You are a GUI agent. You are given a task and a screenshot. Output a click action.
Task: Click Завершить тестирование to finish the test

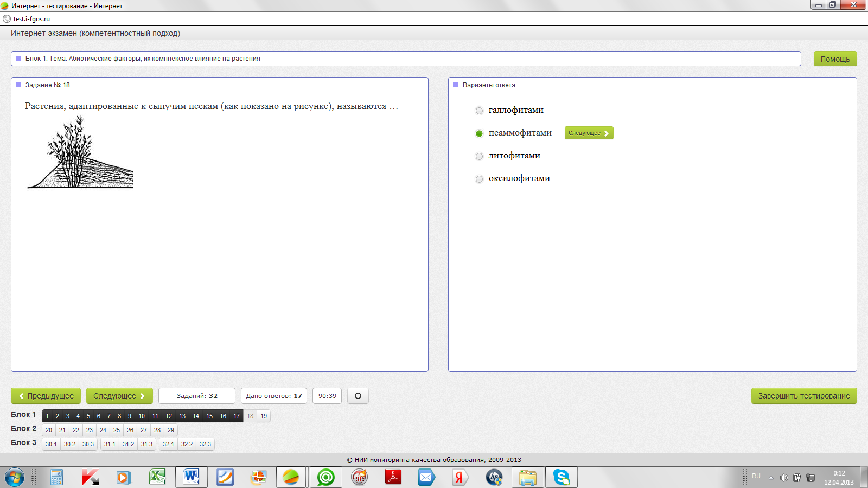click(804, 396)
